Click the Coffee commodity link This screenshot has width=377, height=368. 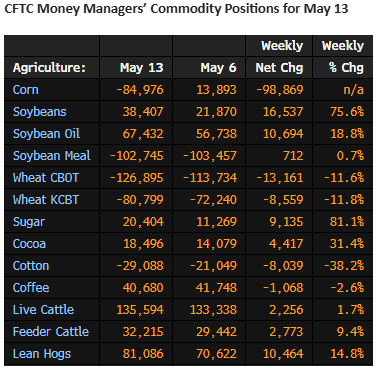point(31,288)
